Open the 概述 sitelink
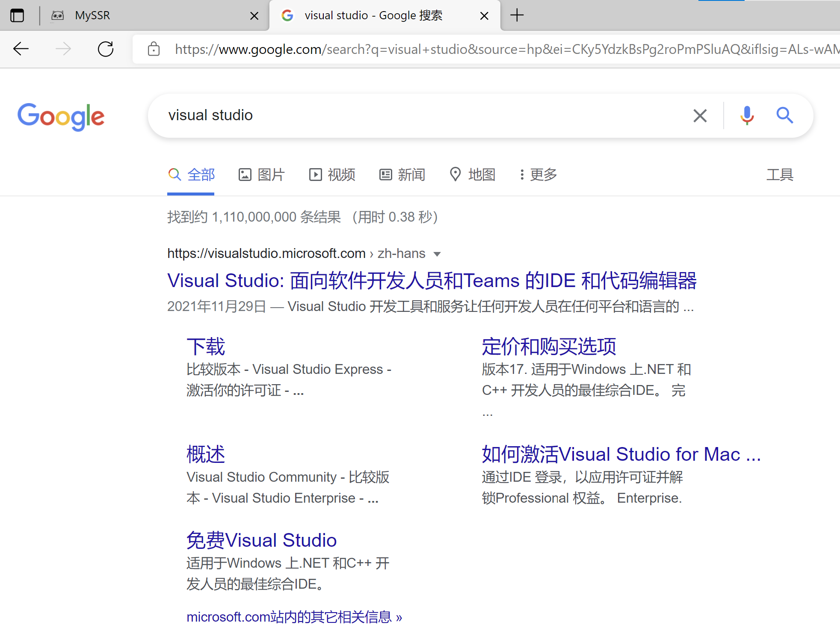The width and height of the screenshot is (840, 634). pos(206,454)
